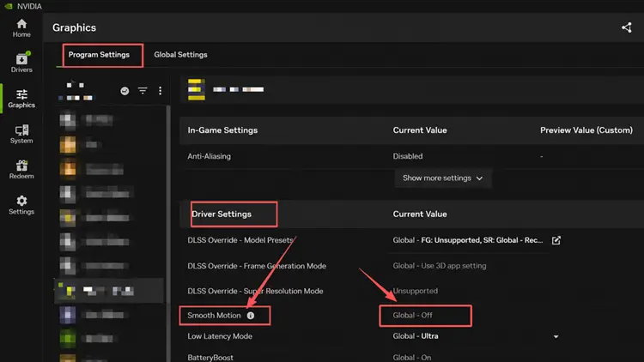Click the In-Game Settings section header
This screenshot has width=644, height=362.
222,130
